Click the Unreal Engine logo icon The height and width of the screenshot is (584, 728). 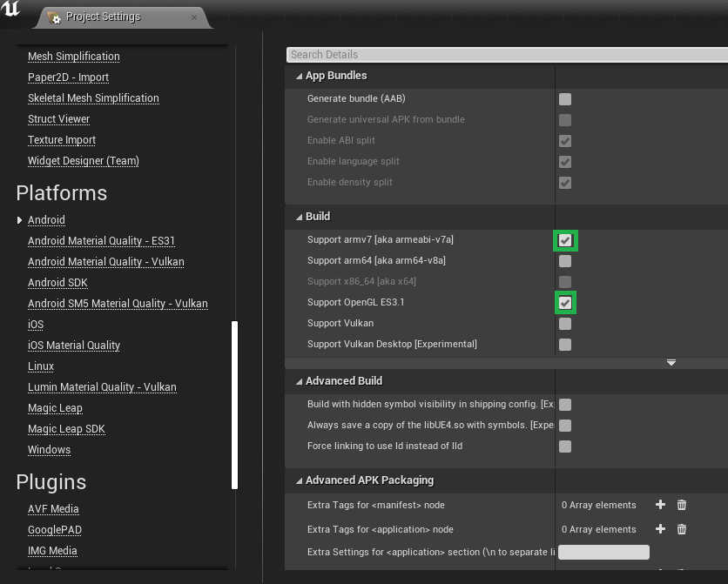[10, 9]
